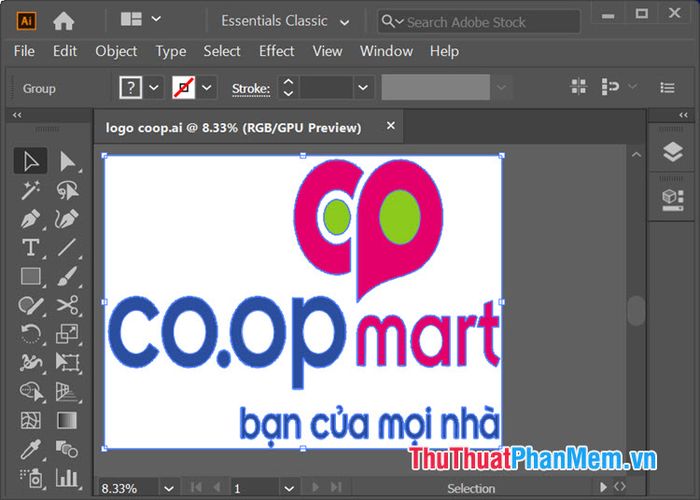Open the Stroke weight dropdown
The height and width of the screenshot is (500, 700).
(363, 87)
